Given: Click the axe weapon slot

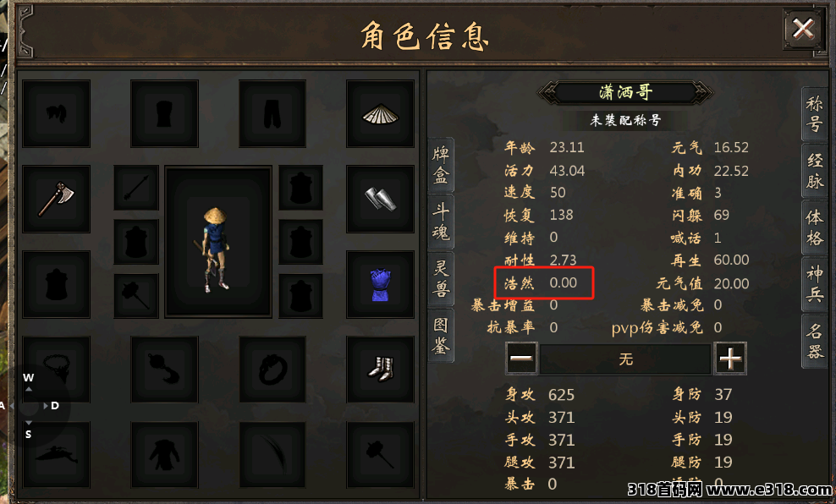Looking at the screenshot, I should coord(56,199).
